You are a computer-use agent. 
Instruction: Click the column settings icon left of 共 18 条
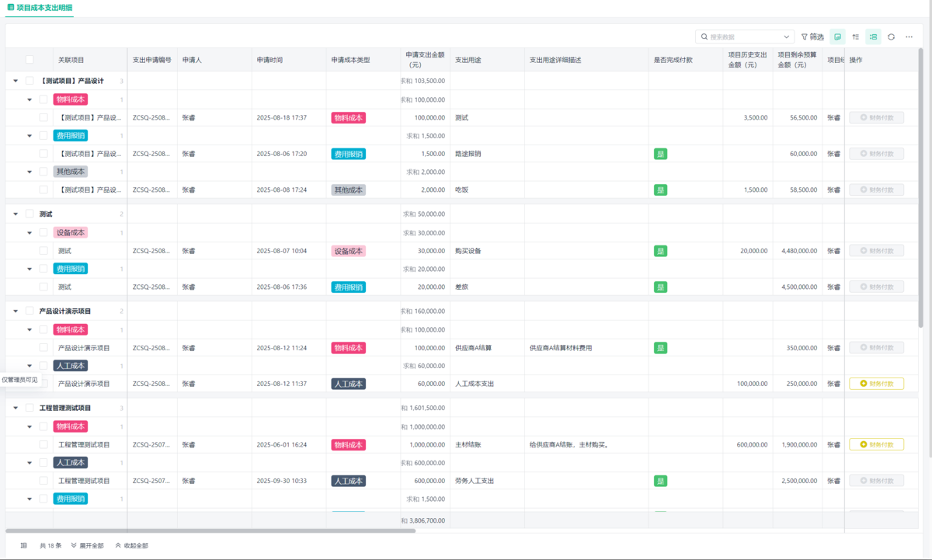tap(23, 545)
